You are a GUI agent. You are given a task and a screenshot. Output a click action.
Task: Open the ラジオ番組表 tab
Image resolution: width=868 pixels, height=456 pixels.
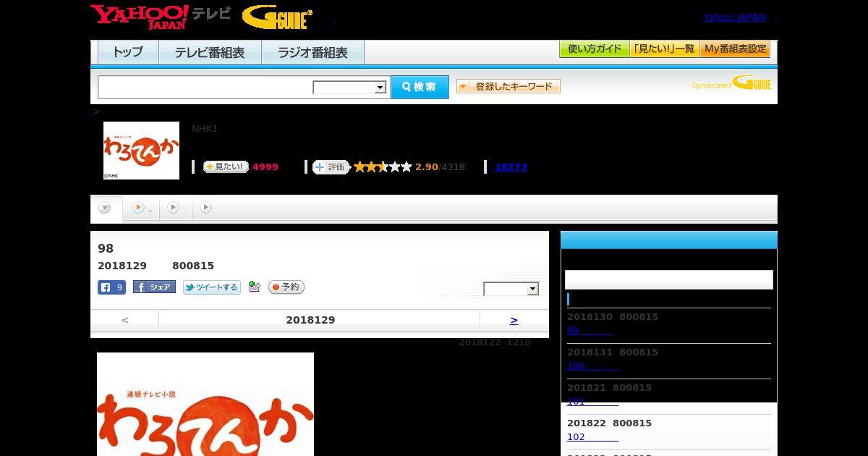312,53
